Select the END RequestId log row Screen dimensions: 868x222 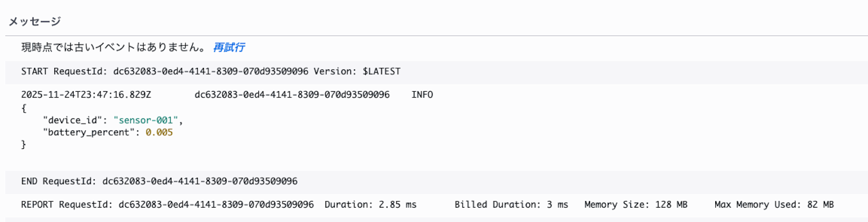[159, 181]
